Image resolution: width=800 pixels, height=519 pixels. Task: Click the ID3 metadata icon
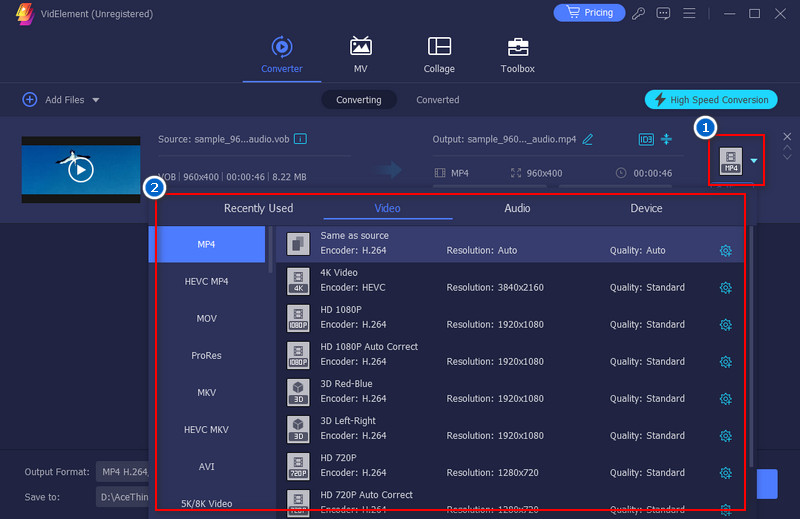(646, 139)
